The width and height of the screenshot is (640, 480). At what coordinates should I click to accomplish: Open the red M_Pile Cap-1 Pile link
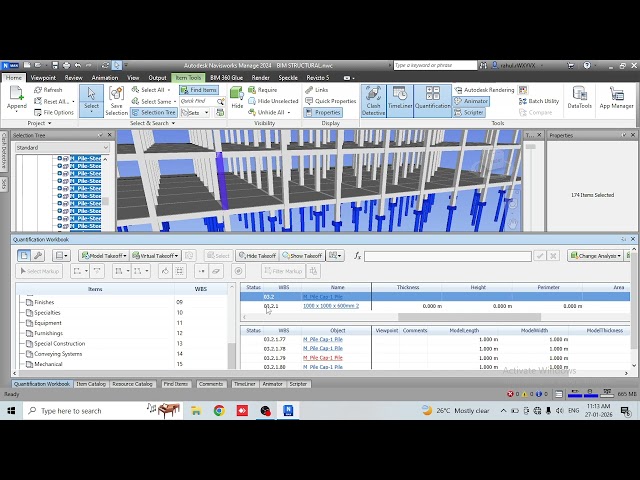pyautogui.click(x=323, y=358)
